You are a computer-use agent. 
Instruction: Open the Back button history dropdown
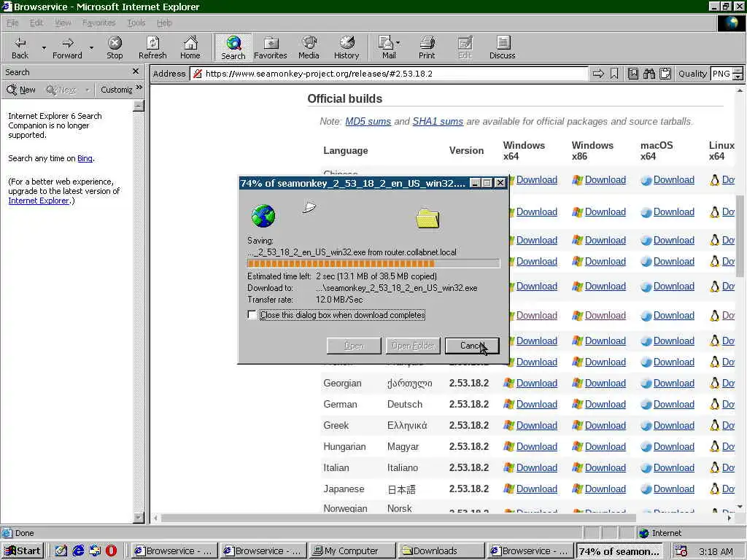(44, 47)
